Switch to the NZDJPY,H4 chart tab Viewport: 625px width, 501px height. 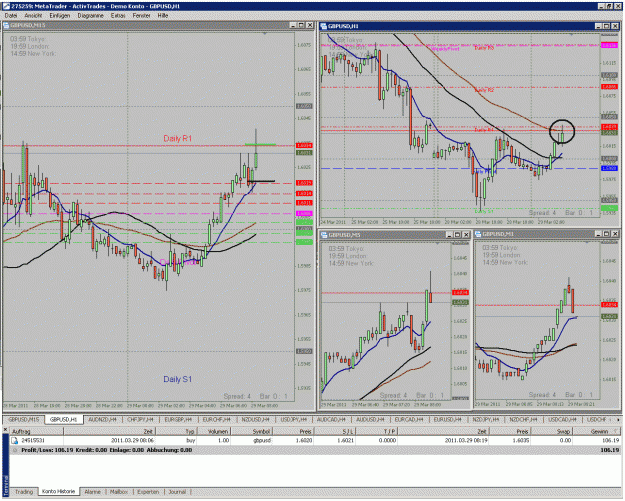pos(485,420)
